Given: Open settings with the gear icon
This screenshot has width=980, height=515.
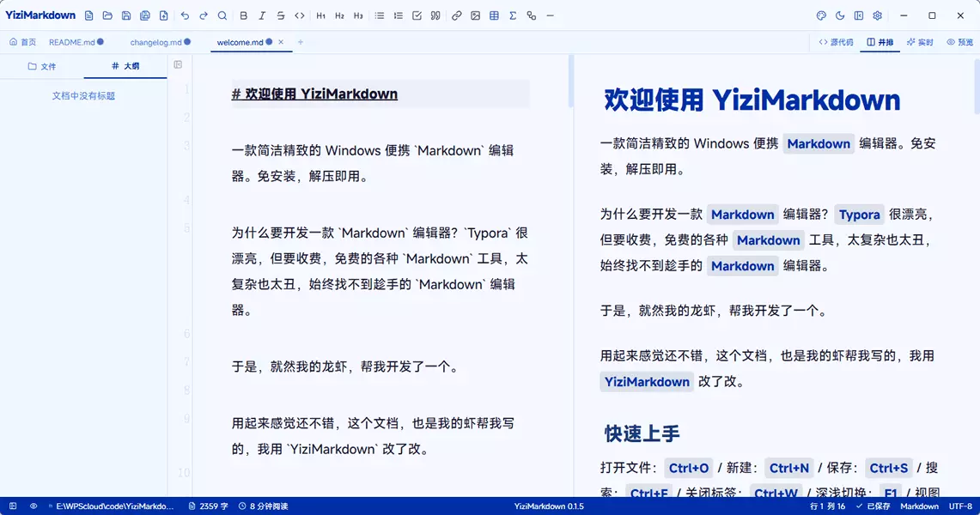Looking at the screenshot, I should point(878,15).
